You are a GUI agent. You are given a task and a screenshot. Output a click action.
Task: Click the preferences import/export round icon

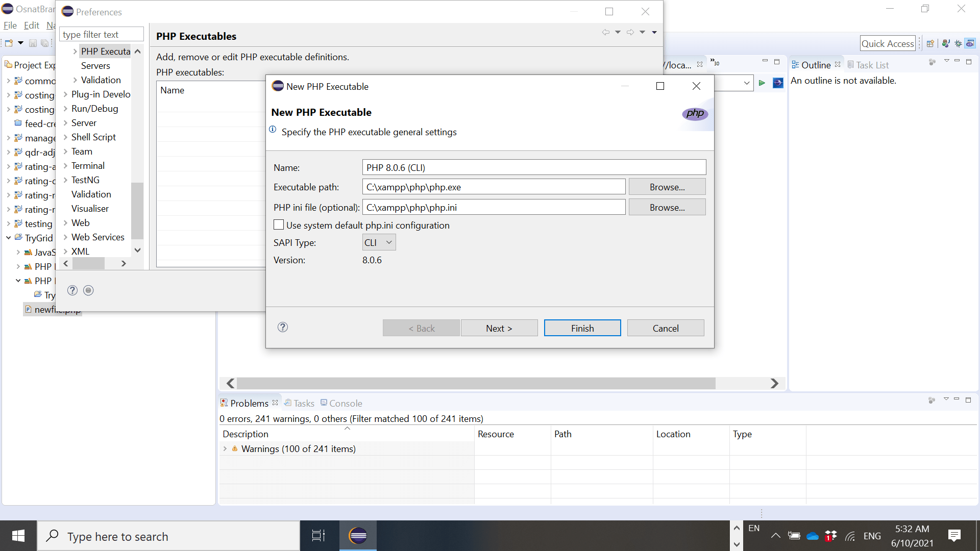[x=88, y=290]
